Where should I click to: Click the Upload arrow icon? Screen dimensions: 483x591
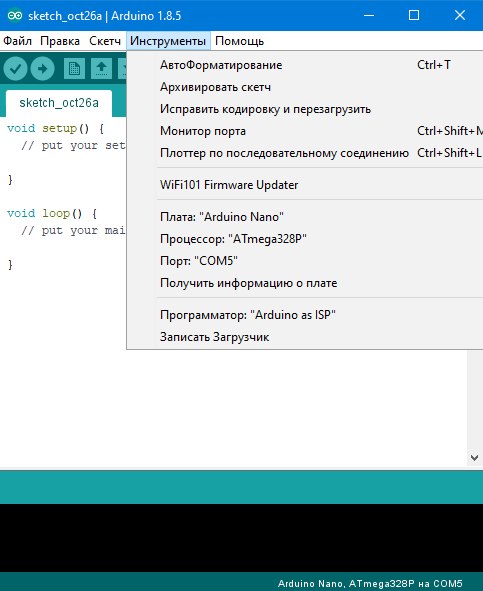click(x=43, y=69)
